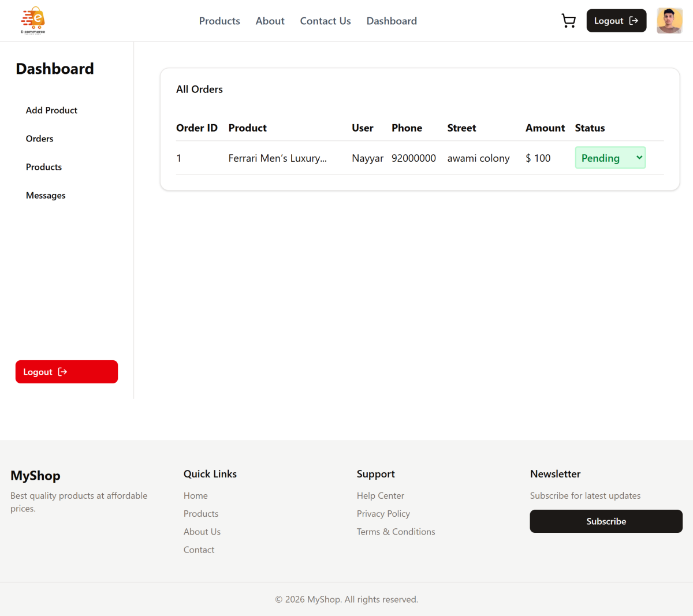Open Products in the dashboard sidebar
The image size is (693, 616).
[x=44, y=167]
